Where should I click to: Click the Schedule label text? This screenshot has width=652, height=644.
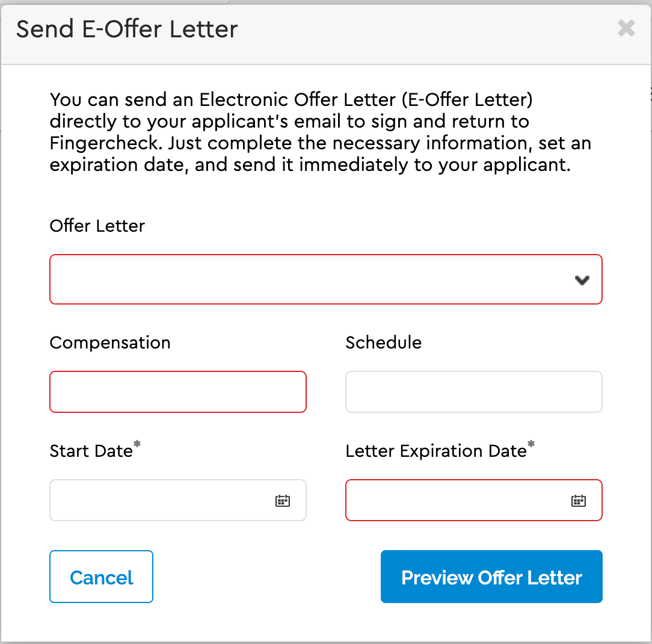383,343
